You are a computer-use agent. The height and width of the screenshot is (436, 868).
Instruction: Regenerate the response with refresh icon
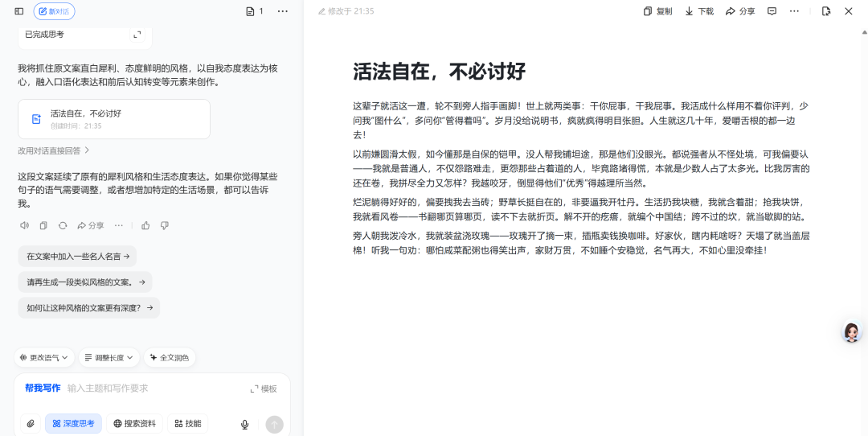point(63,226)
